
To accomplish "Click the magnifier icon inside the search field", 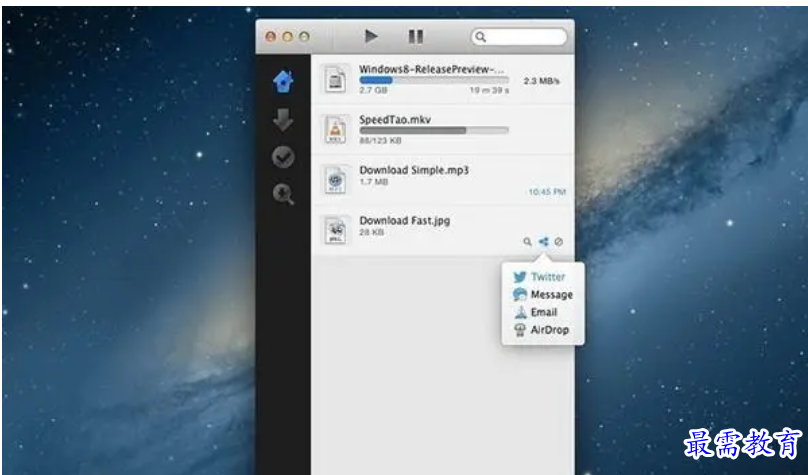I will [480, 37].
